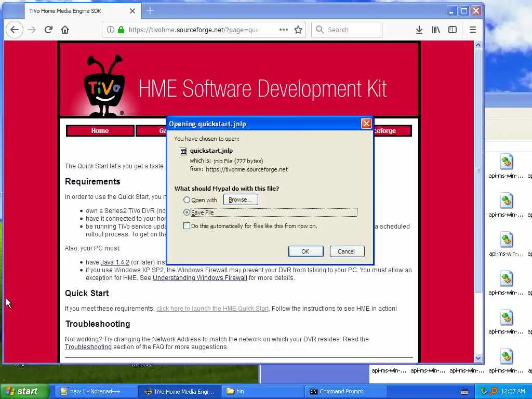This screenshot has height=399, width=532.
Task: Click the page scrollbar up arrow
Action: click(x=478, y=45)
